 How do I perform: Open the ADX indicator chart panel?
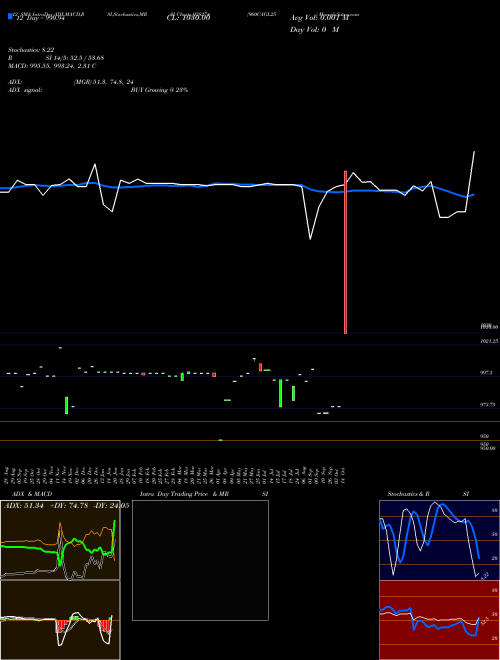(x=60, y=540)
